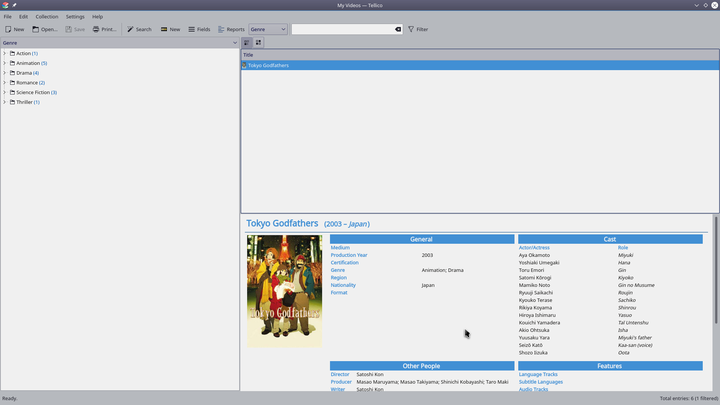
Task: Switch to the icon view mode
Action: point(258,43)
